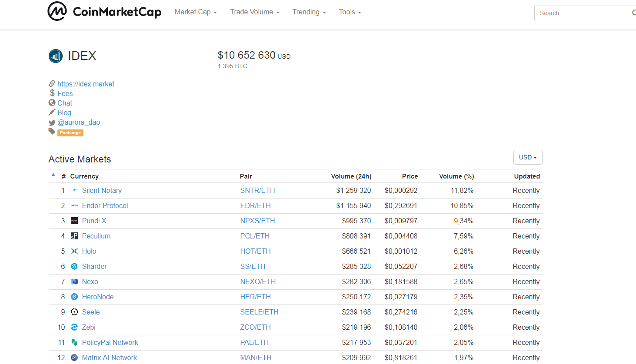The height and width of the screenshot is (364, 636).
Task: Open the HOT/ETH trading pair
Action: pos(256,251)
